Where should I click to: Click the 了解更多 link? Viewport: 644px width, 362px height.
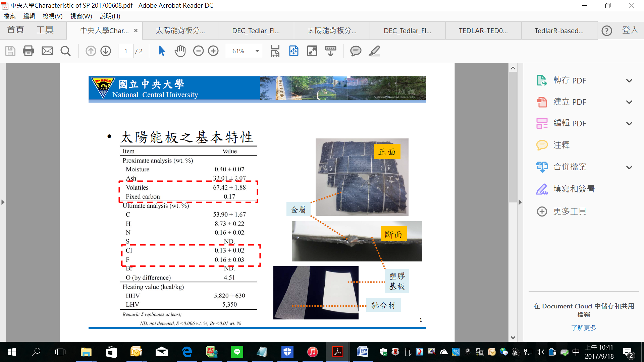(584, 327)
